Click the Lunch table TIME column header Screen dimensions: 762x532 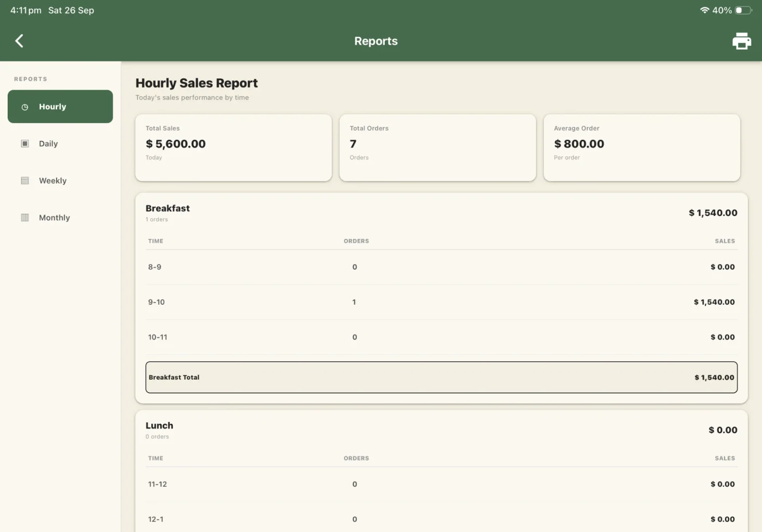pyautogui.click(x=156, y=458)
